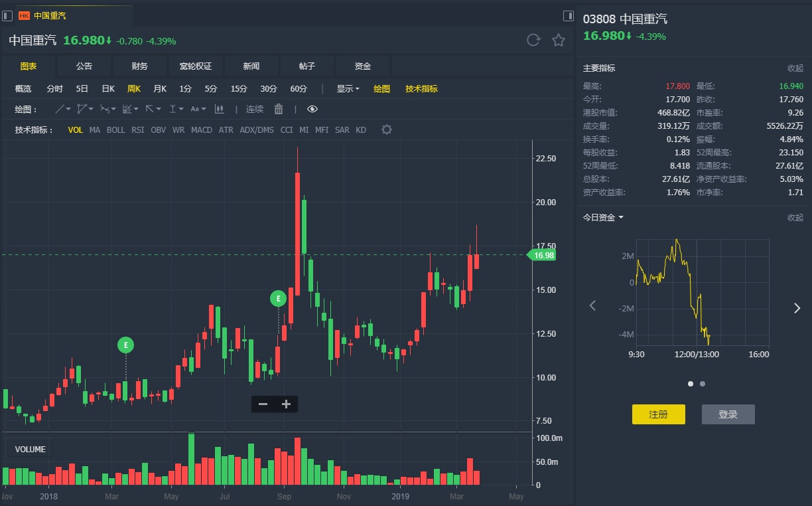The width and height of the screenshot is (812, 506).
Task: Toggle the 绘图 drawing toolbar
Action: click(381, 88)
